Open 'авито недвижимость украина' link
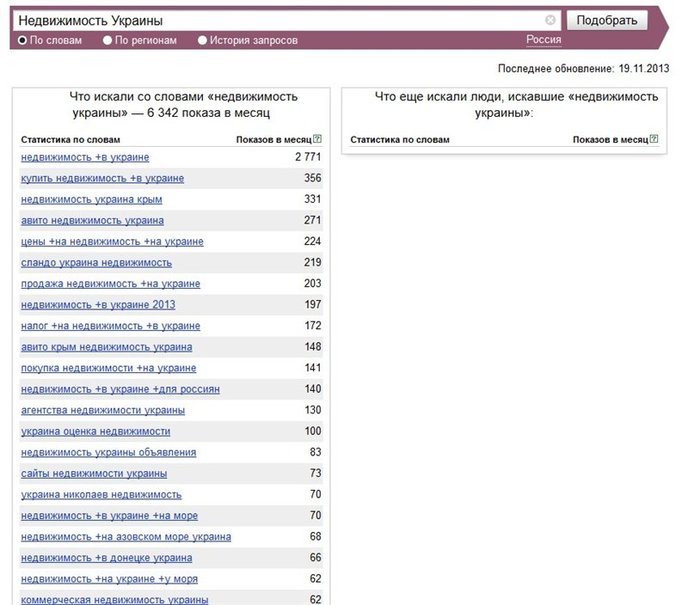Viewport: 688px width, 605px height. tap(92, 221)
